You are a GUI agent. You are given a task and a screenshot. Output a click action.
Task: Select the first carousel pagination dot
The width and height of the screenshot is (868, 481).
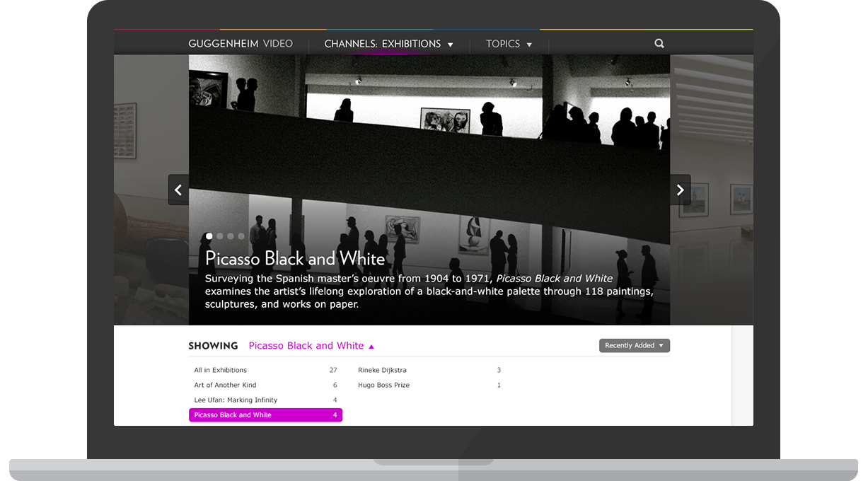[209, 236]
